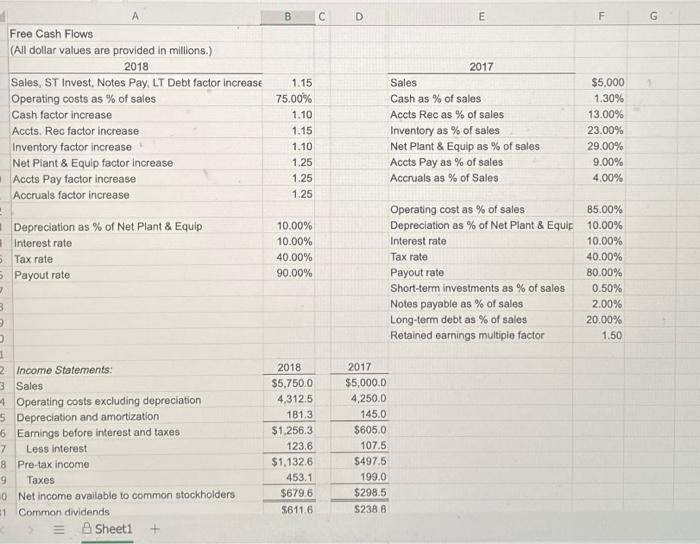Select 2018 Sales value $5,750.0
The height and width of the screenshot is (544, 700).
(292, 383)
